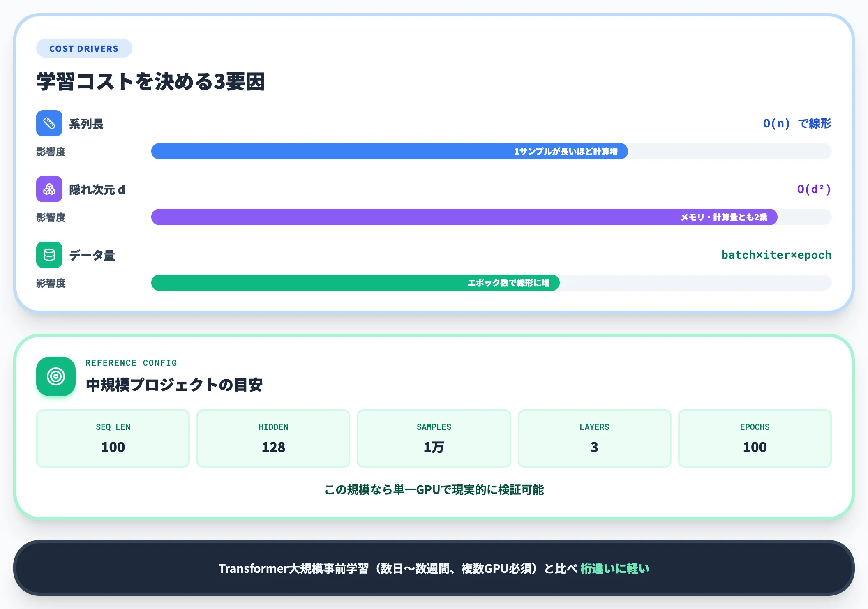Viewport: 868px width, 609px height.
Task: Click 影響度 label in the 隠れ次元 row
Action: [x=51, y=217]
